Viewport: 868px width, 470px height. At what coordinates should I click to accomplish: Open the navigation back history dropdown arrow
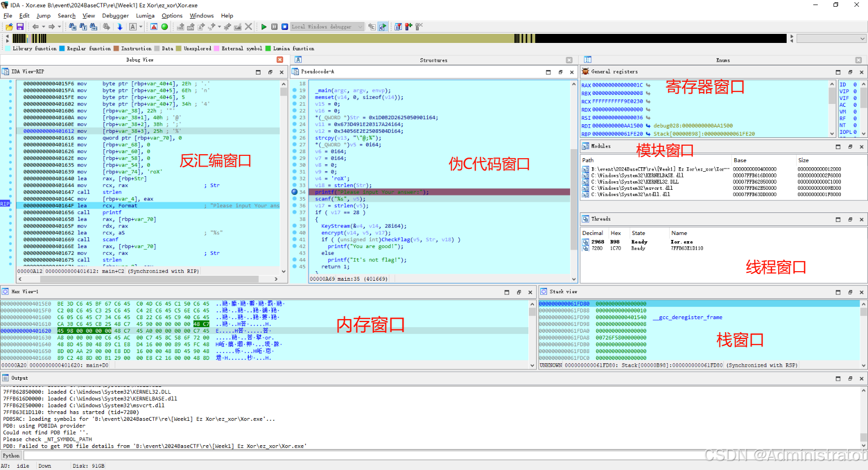tap(44, 27)
